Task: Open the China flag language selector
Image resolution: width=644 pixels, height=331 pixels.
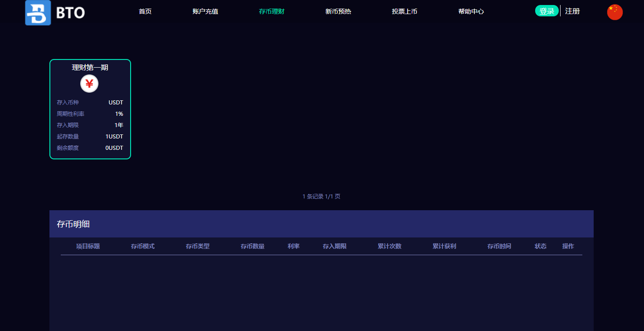Action: click(x=615, y=12)
